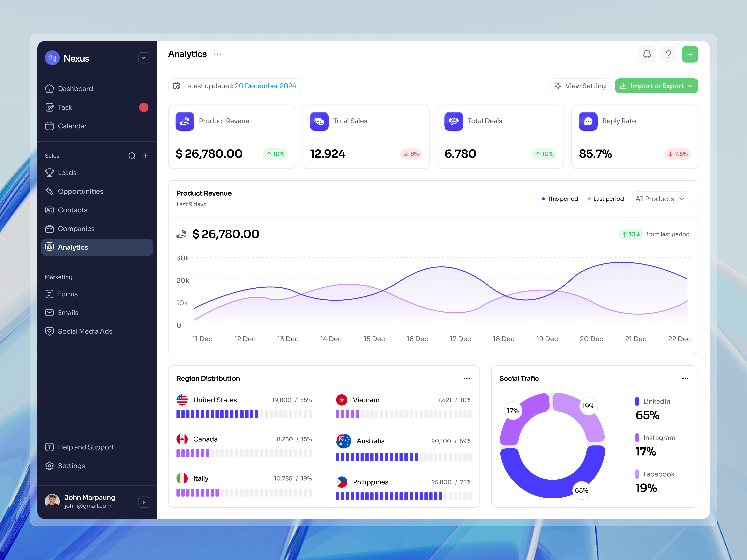Select the Task item with notification badge
This screenshot has width=747, height=560.
tap(65, 107)
